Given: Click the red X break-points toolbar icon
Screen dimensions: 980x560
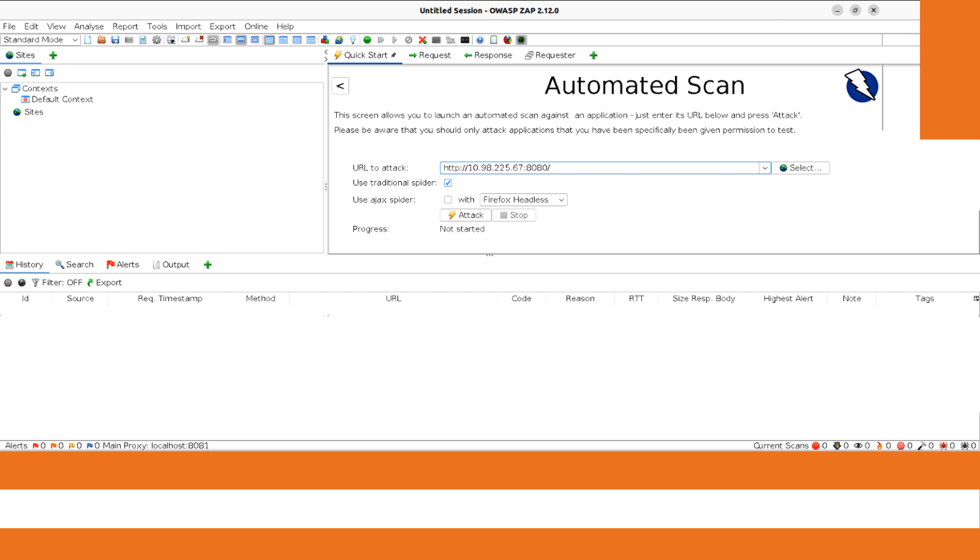Looking at the screenshot, I should 422,40.
